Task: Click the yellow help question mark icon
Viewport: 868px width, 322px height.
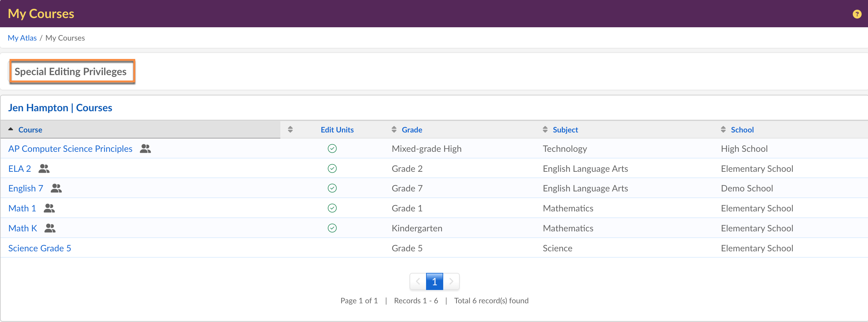Action: tap(857, 14)
